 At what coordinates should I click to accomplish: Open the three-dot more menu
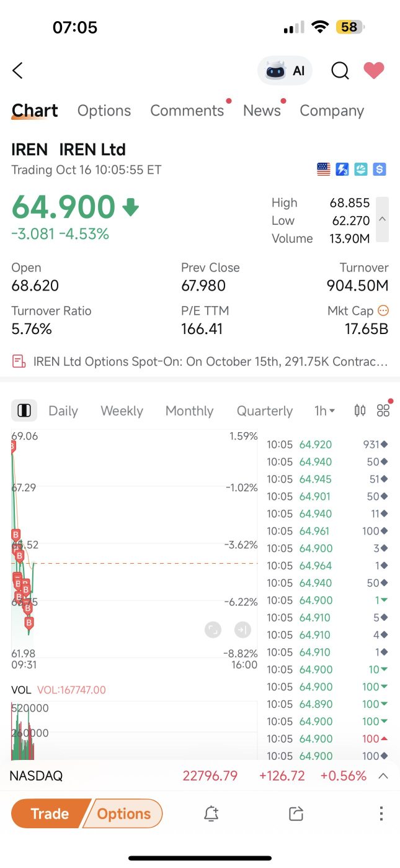tap(381, 813)
